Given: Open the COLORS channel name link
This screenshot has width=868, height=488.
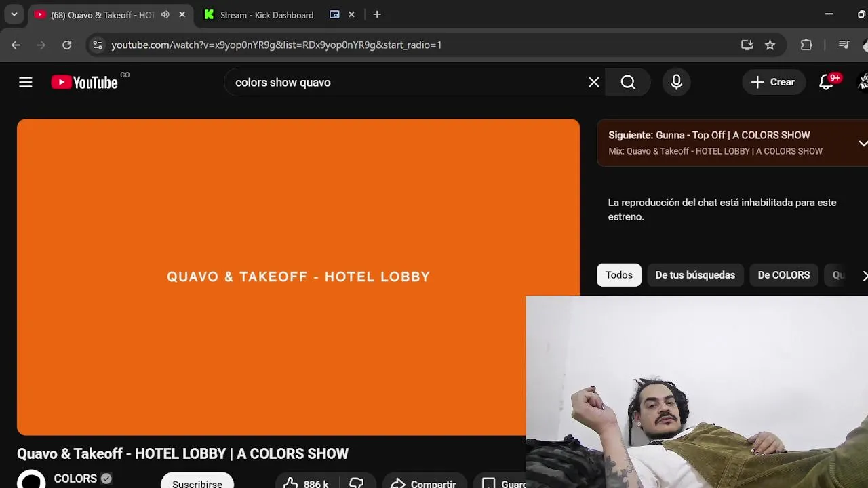Looking at the screenshot, I should coord(75,479).
